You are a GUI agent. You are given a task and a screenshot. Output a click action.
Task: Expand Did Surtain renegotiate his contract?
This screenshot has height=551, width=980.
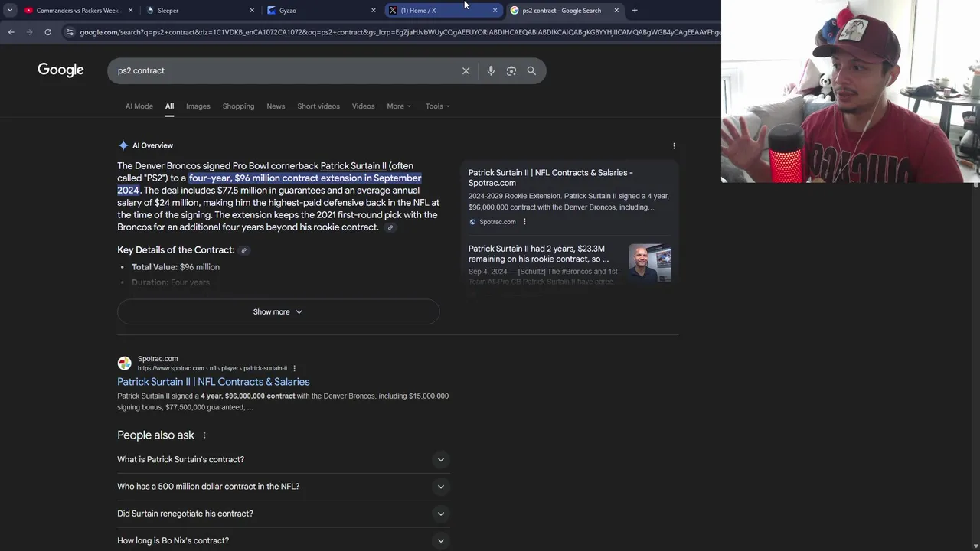coord(283,514)
